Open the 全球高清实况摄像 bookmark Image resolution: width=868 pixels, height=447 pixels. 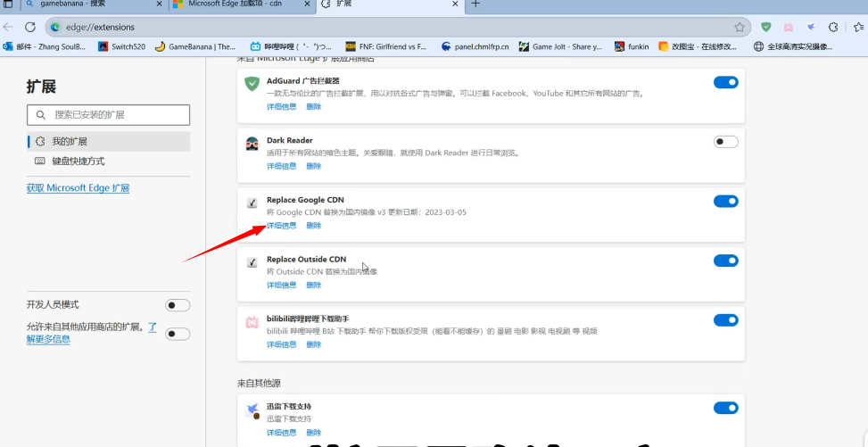793,47
